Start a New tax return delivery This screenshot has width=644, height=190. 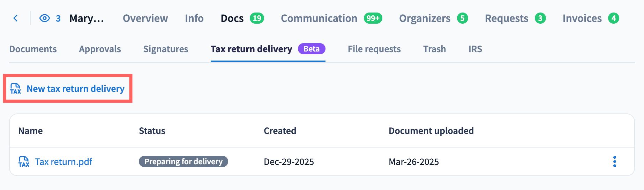75,89
